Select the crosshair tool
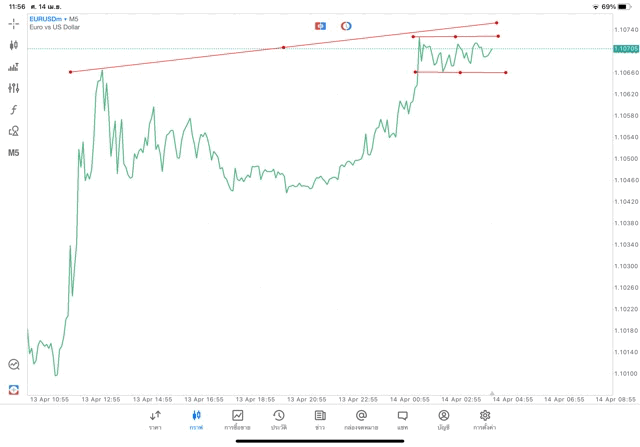Image resolution: width=640 pixels, height=447 pixels. pos(14,23)
